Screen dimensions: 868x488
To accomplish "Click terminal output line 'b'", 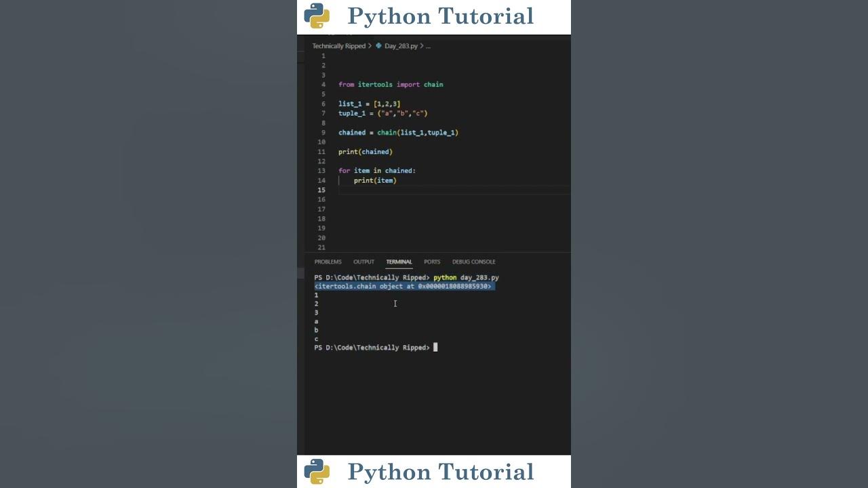I will (316, 331).
